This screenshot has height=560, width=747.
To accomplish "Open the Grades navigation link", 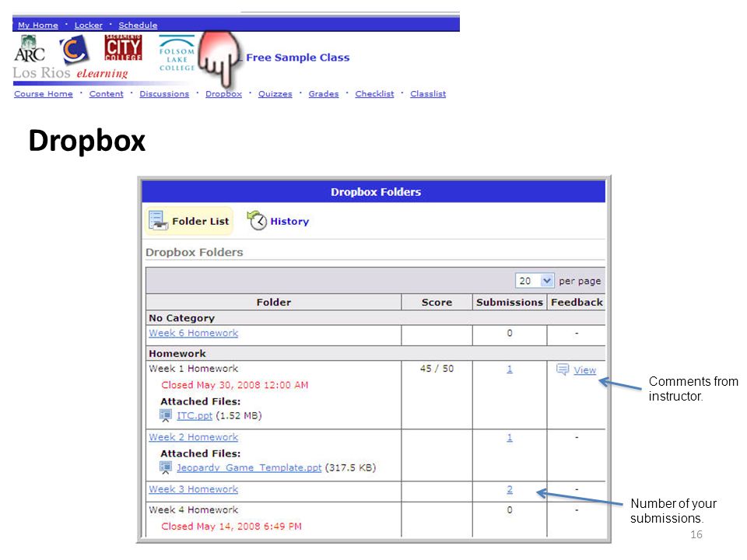I will [324, 94].
